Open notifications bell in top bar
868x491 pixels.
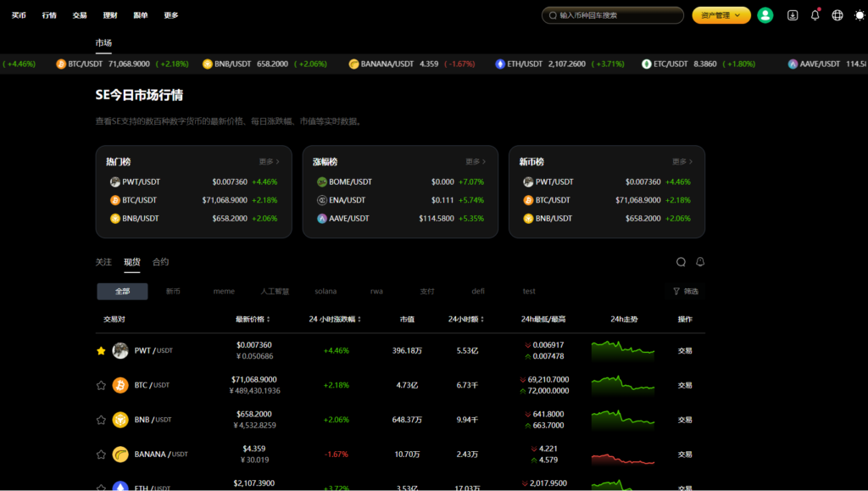click(x=815, y=15)
